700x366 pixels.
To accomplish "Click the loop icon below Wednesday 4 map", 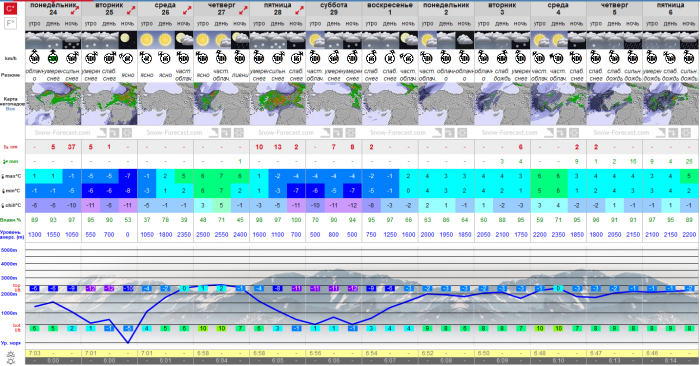I will tap(561, 133).
